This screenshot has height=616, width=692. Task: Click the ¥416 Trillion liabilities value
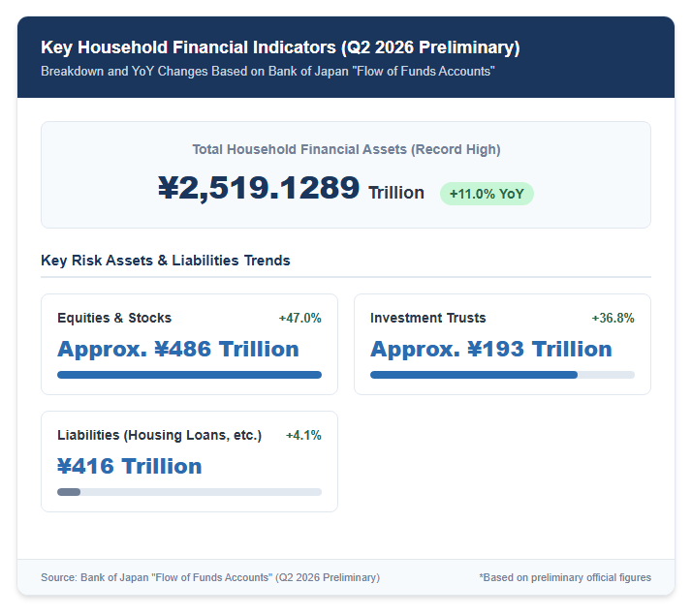130,467
